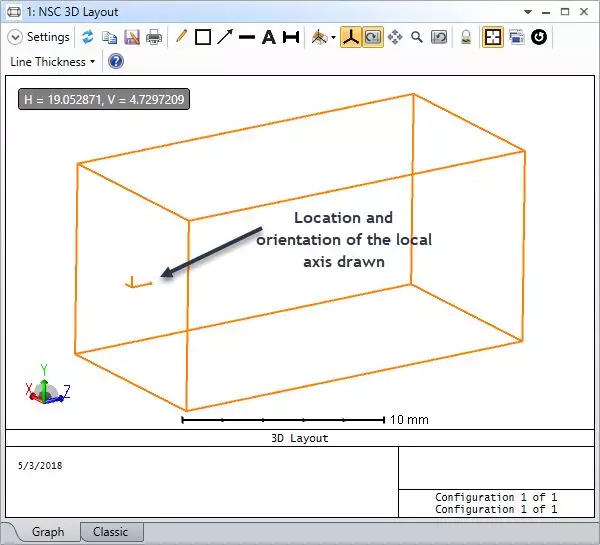Toggle the lock window padlock icon
The image size is (600, 545).
pos(466,37)
